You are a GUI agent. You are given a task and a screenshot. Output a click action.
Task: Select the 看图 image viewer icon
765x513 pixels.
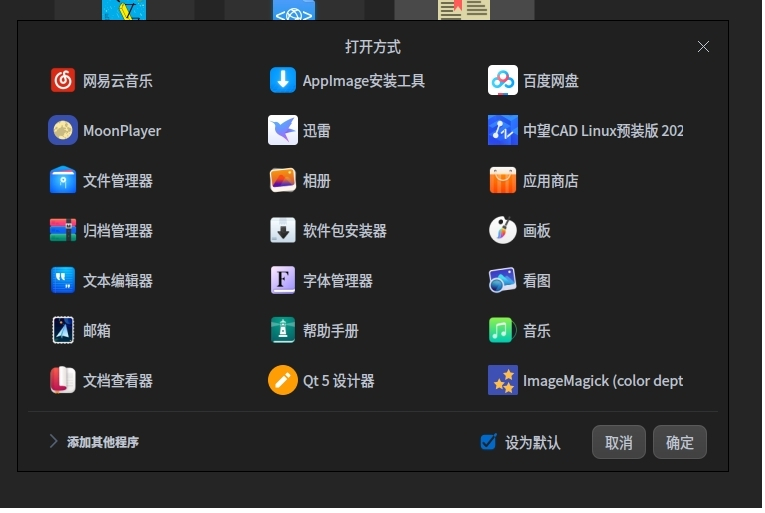pos(503,281)
